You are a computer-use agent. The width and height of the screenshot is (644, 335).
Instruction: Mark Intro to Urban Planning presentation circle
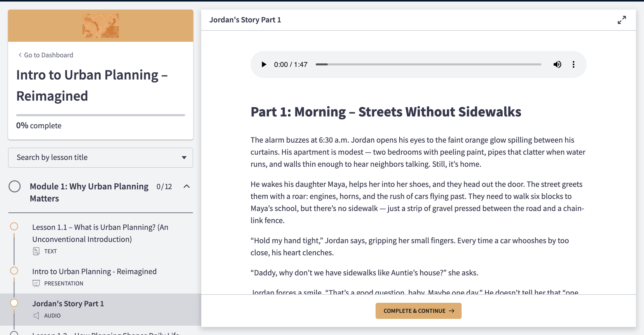point(14,271)
